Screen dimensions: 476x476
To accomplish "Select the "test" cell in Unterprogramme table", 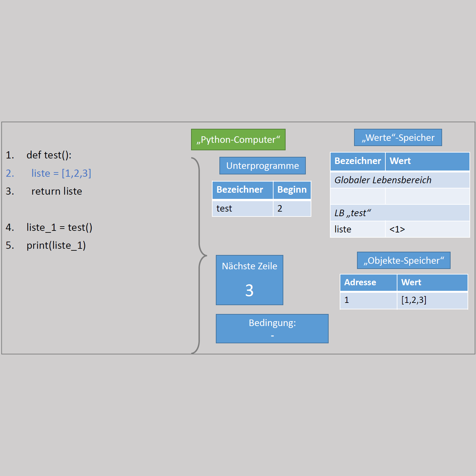I will tap(242, 208).
